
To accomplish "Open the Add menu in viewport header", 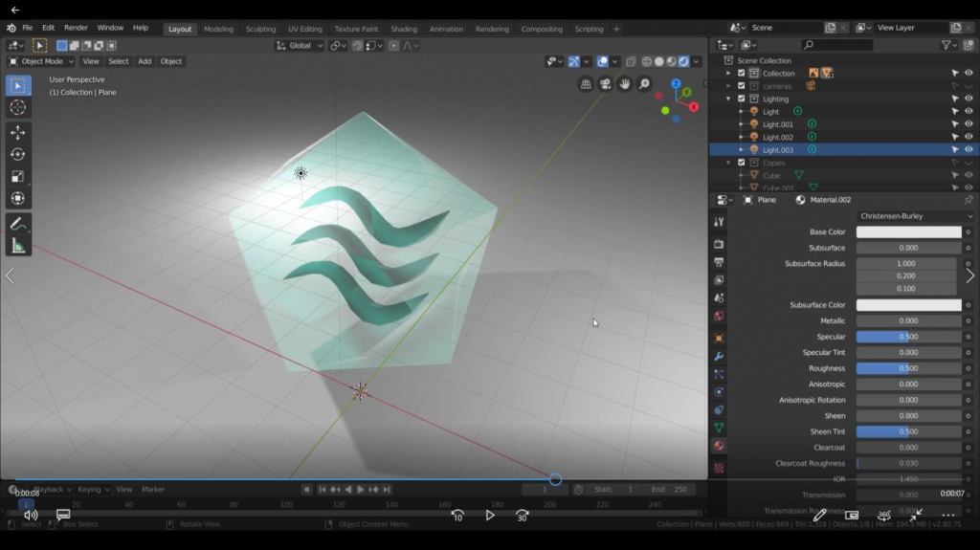I will tap(145, 61).
